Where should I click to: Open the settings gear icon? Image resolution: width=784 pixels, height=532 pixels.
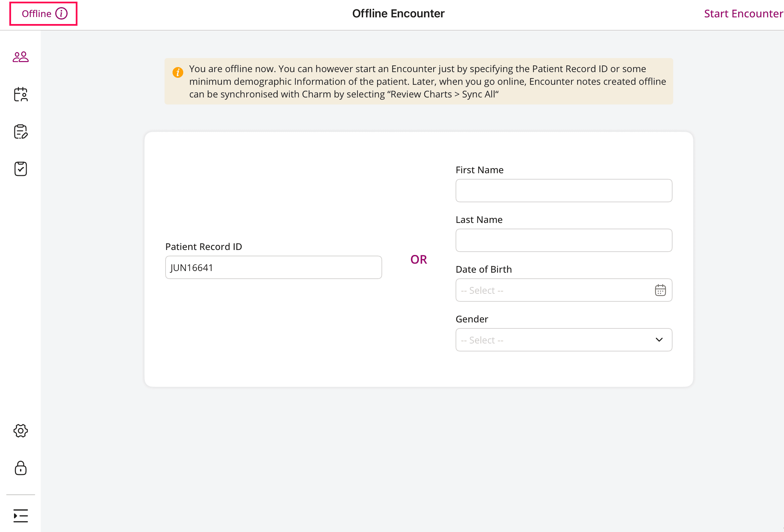[21, 431]
